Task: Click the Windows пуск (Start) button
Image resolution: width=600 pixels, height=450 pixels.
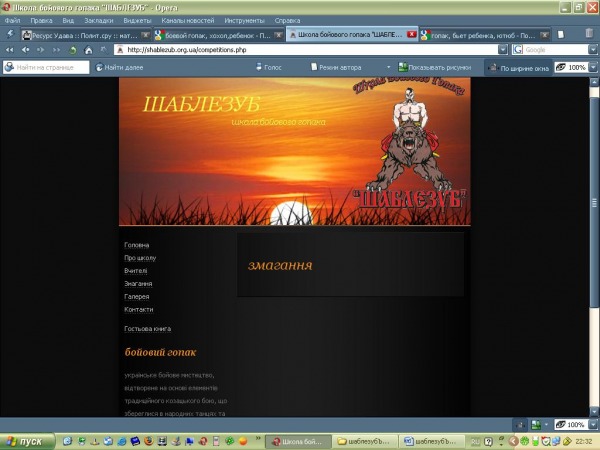Action: click(25, 441)
